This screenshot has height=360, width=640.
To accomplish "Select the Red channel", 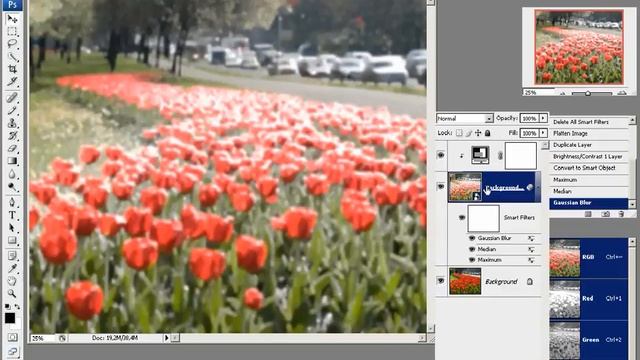I will click(x=589, y=299).
